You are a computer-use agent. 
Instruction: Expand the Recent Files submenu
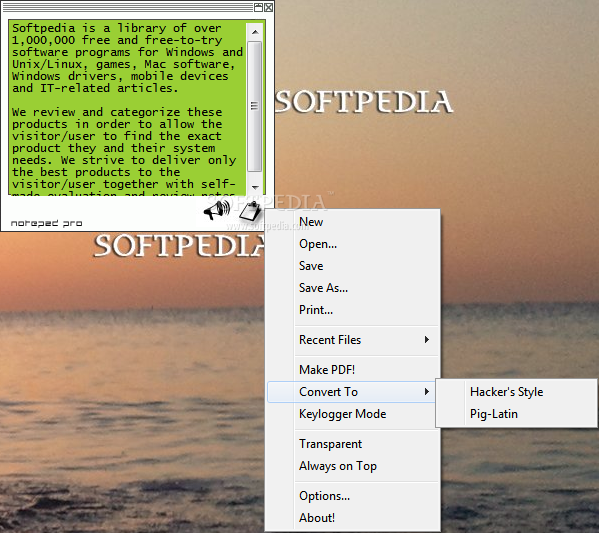click(353, 340)
